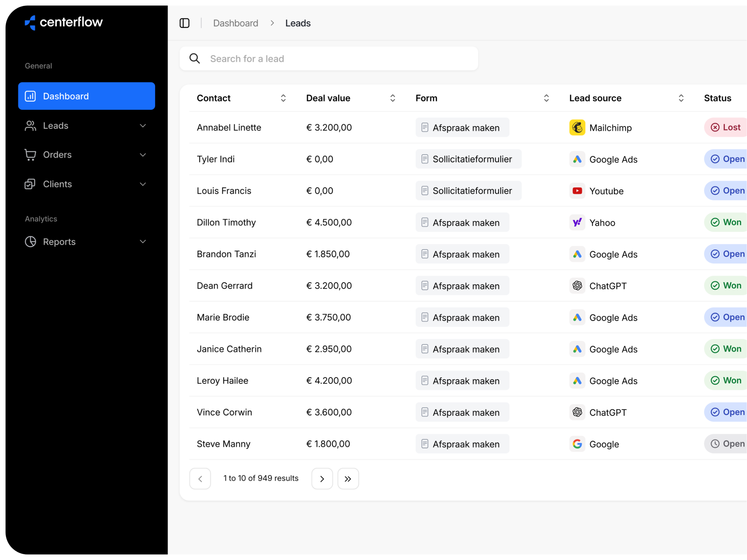Image resolution: width=747 pixels, height=560 pixels.
Task: Expand the Leads sidebar menu
Action: [x=143, y=126]
